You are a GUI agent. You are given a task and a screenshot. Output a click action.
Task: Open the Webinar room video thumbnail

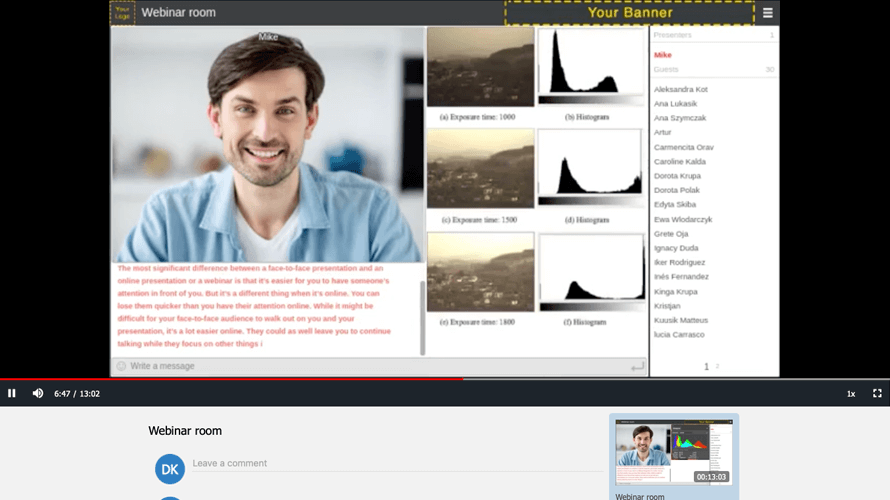coord(673,452)
